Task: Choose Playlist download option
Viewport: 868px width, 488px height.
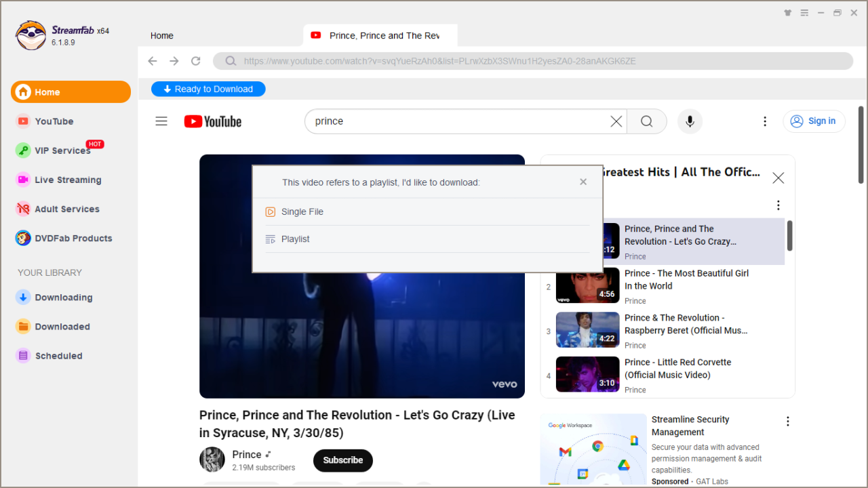Action: (427, 239)
